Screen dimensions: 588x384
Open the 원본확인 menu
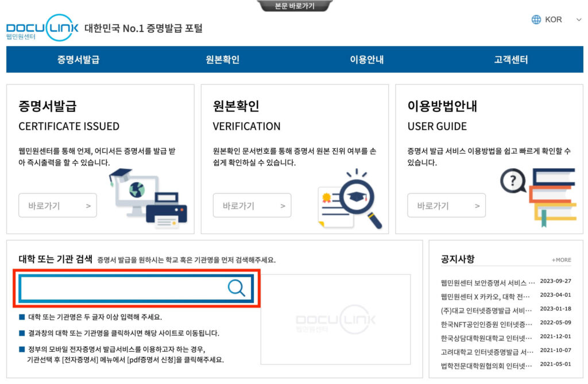click(x=222, y=60)
